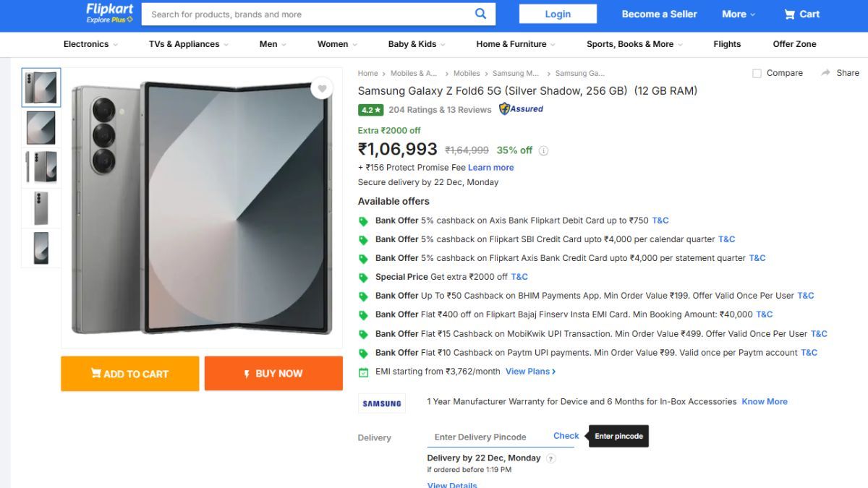Click the Share arrow icon
Viewport: 868px width, 488px height.
pyautogui.click(x=825, y=73)
